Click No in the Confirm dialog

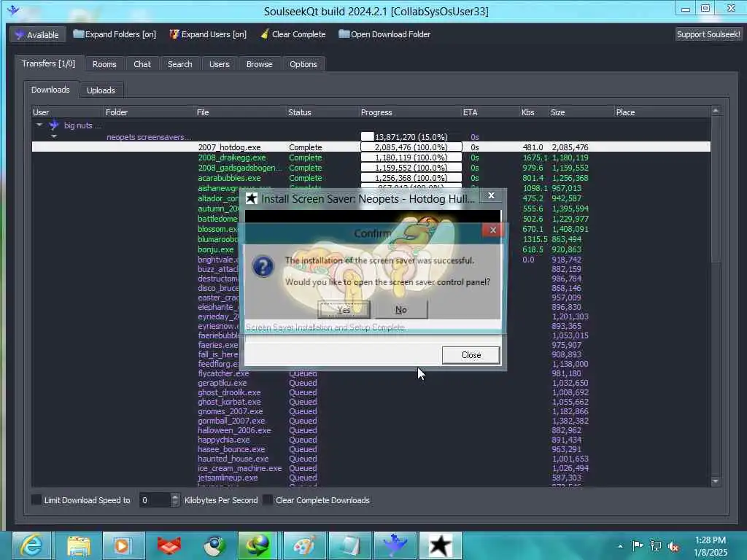pyautogui.click(x=401, y=309)
